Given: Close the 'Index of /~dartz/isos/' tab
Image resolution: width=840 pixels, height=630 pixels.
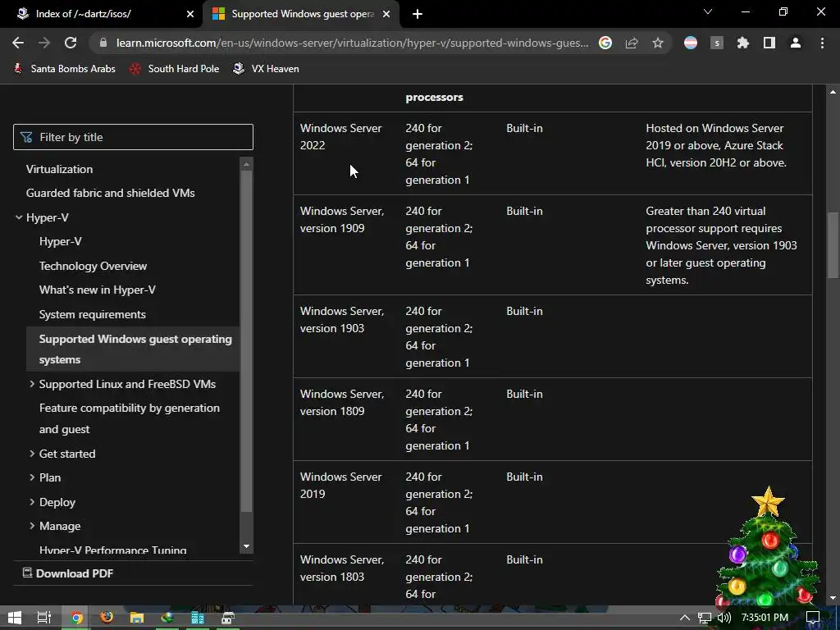Looking at the screenshot, I should (190, 14).
